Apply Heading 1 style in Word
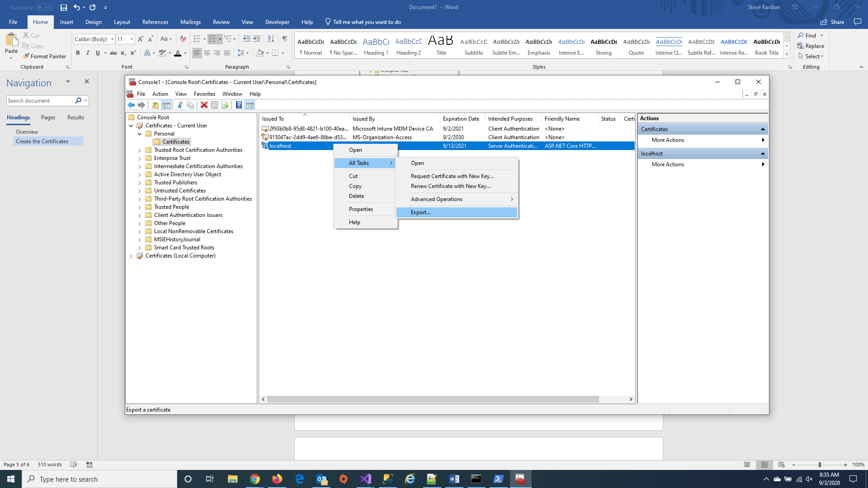This screenshot has width=868, height=488. point(376,47)
